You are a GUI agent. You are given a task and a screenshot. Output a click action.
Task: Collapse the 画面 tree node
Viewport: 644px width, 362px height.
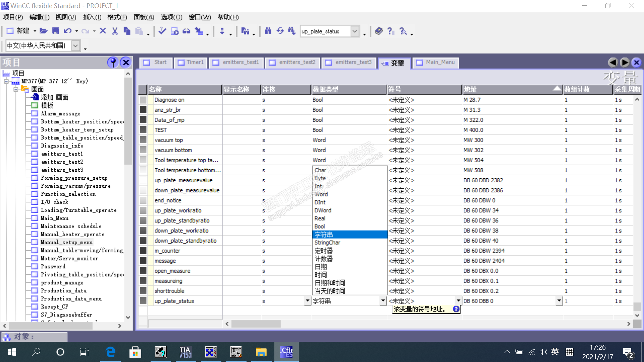click(x=16, y=89)
